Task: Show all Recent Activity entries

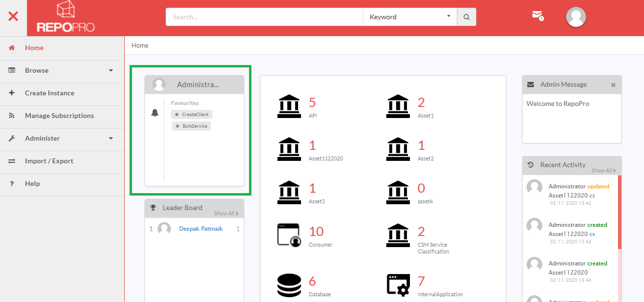Action: pyautogui.click(x=604, y=171)
